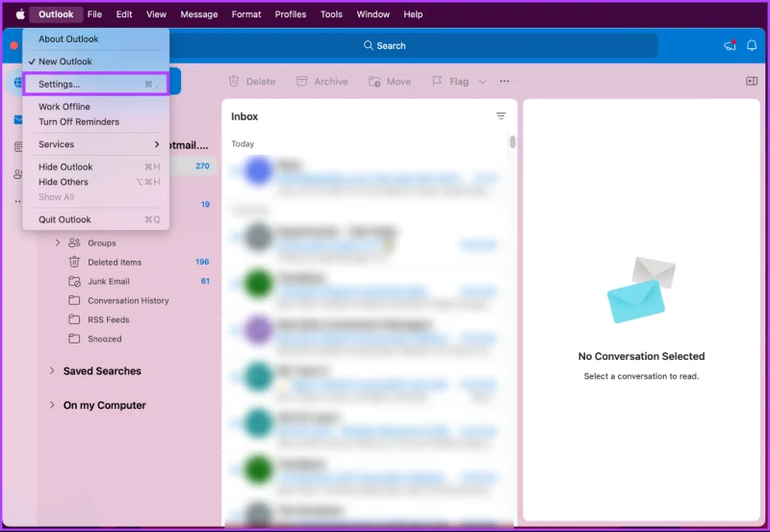Click the Snoozed folder icon

tap(74, 339)
